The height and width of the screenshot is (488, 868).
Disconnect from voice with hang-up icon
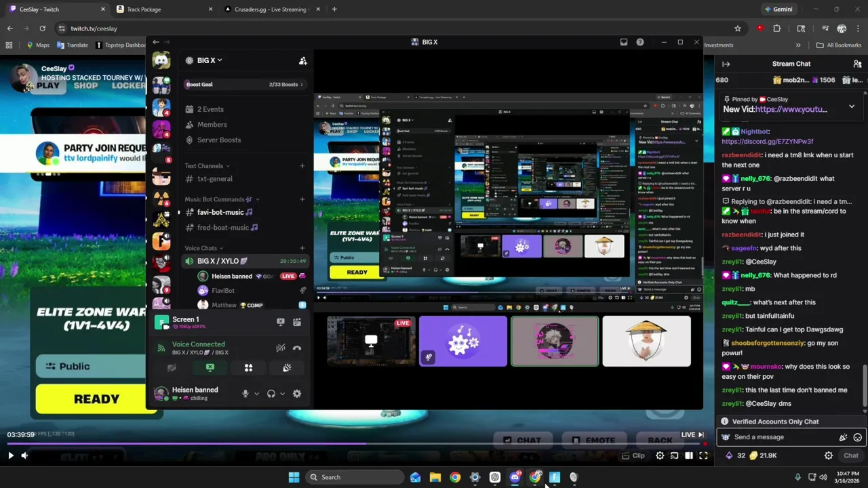[297, 348]
